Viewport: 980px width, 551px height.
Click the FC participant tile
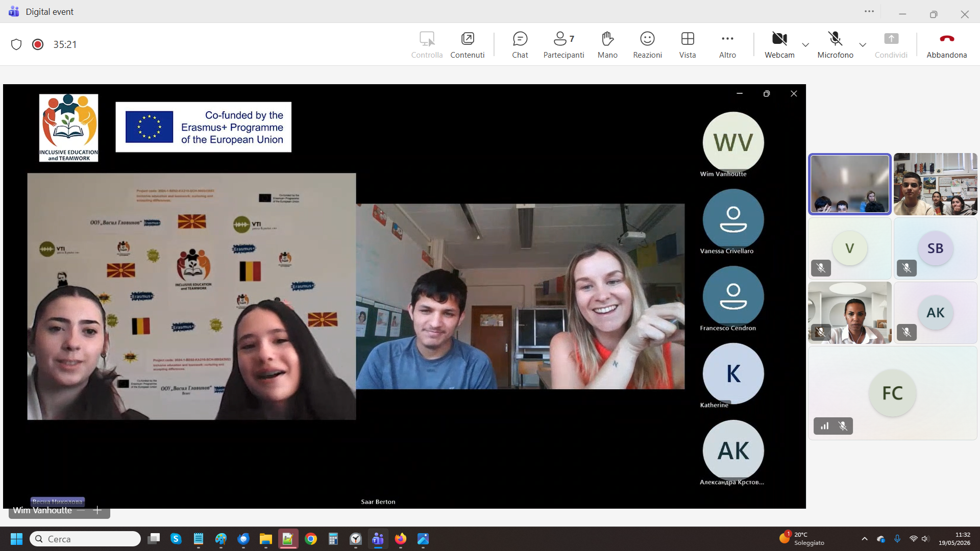coord(892,393)
